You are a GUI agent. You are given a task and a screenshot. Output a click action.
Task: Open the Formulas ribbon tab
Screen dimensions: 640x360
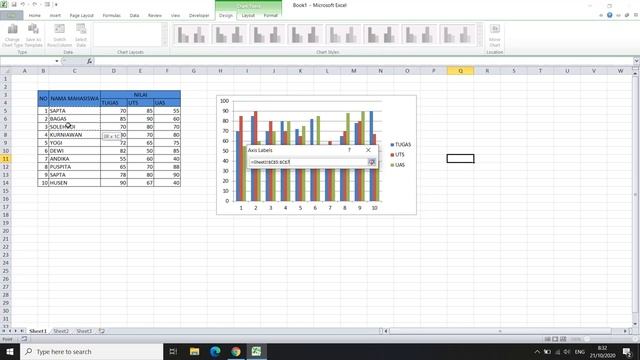[111, 16]
